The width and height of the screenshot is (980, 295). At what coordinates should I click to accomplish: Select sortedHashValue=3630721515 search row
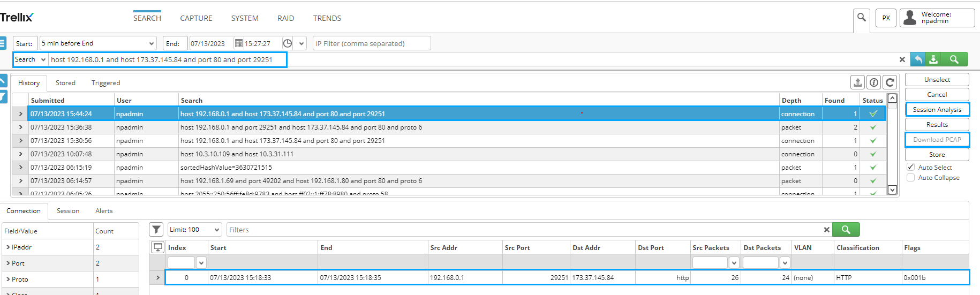[x=449, y=168]
